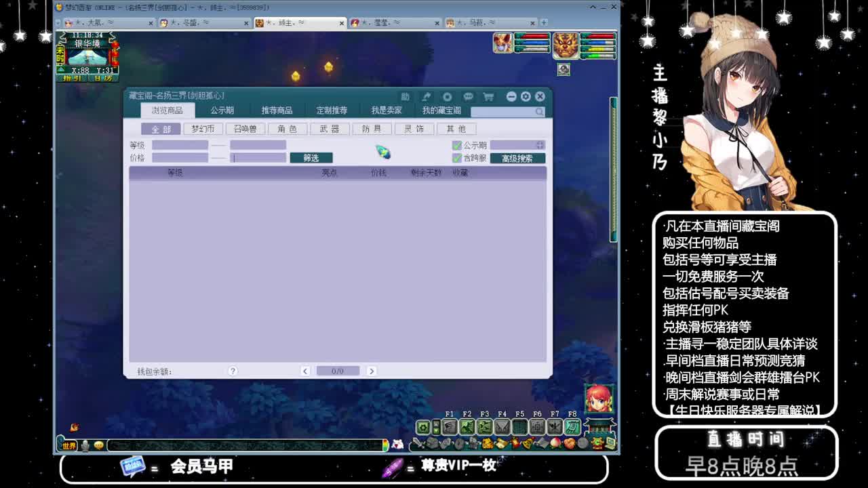The height and width of the screenshot is (488, 868).
Task: Click the golden bell icon in the item bar
Action: (527, 443)
